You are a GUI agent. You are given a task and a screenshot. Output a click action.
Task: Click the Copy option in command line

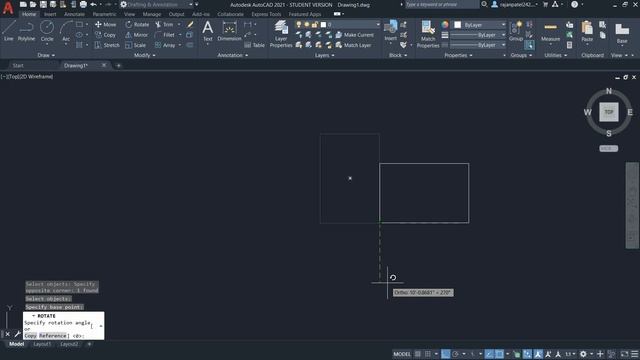pyautogui.click(x=30, y=336)
